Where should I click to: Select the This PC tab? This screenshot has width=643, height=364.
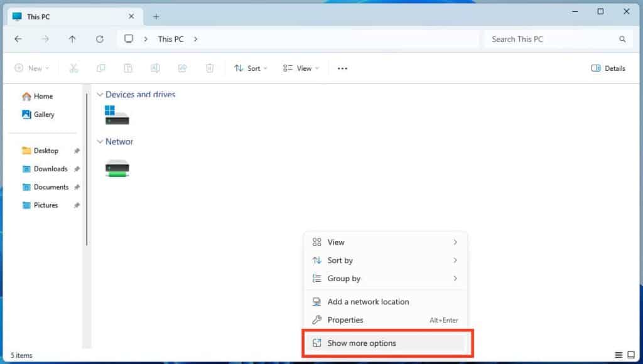point(75,17)
